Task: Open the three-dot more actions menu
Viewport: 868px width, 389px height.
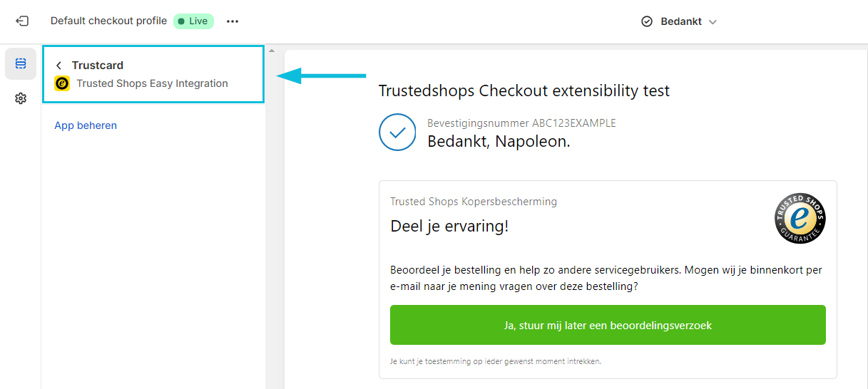Action: 233,21
